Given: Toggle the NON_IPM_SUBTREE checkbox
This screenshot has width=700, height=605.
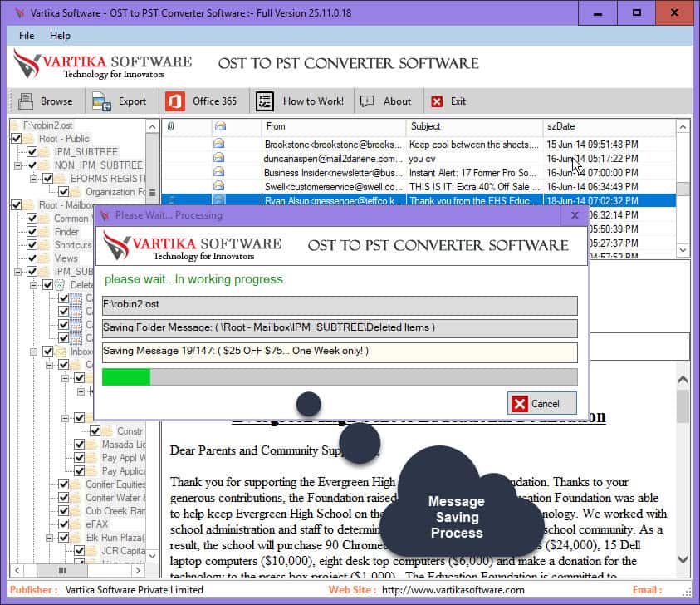Looking at the screenshot, I should click(32, 165).
